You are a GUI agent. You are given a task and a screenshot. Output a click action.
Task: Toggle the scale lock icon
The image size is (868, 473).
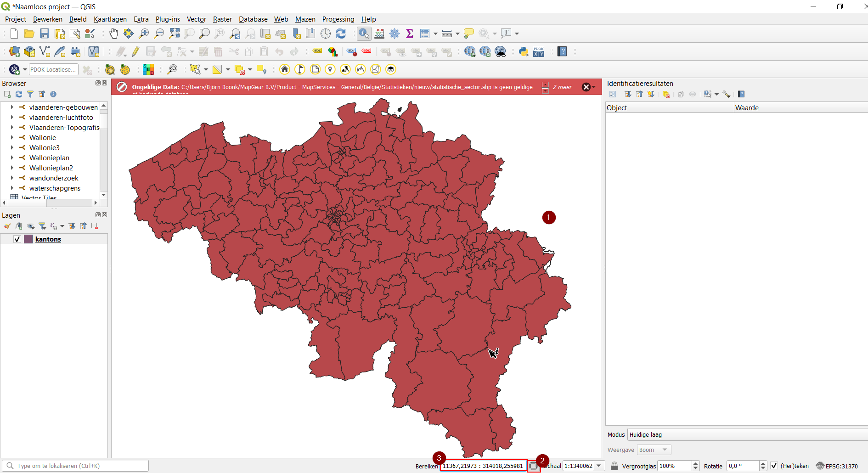click(x=614, y=466)
